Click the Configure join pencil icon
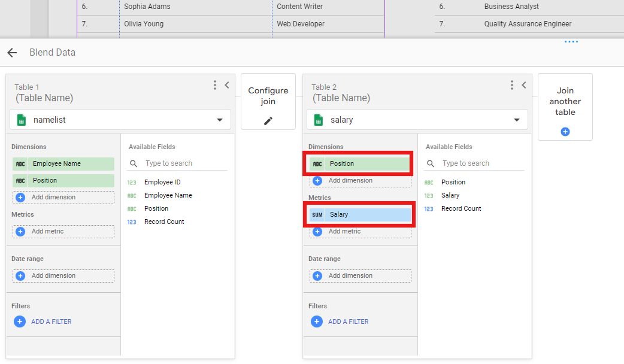The height and width of the screenshot is (364, 624). 268,121
